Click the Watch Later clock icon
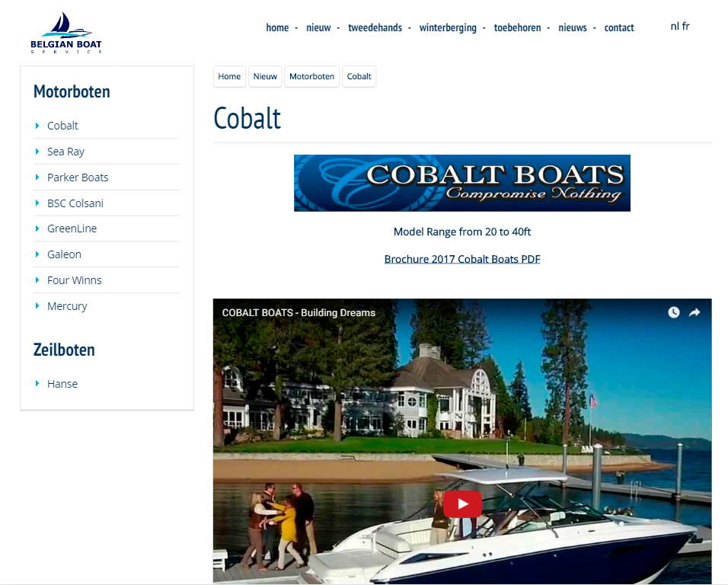 point(674,312)
